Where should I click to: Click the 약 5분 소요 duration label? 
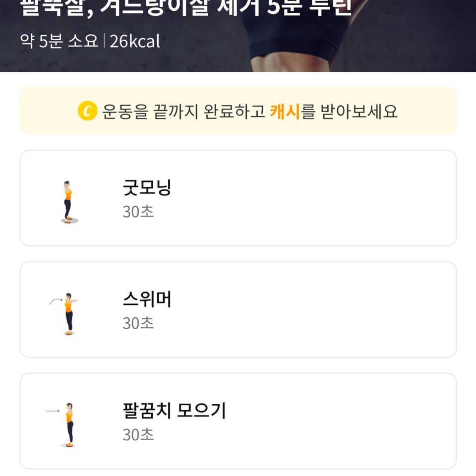click(59, 41)
